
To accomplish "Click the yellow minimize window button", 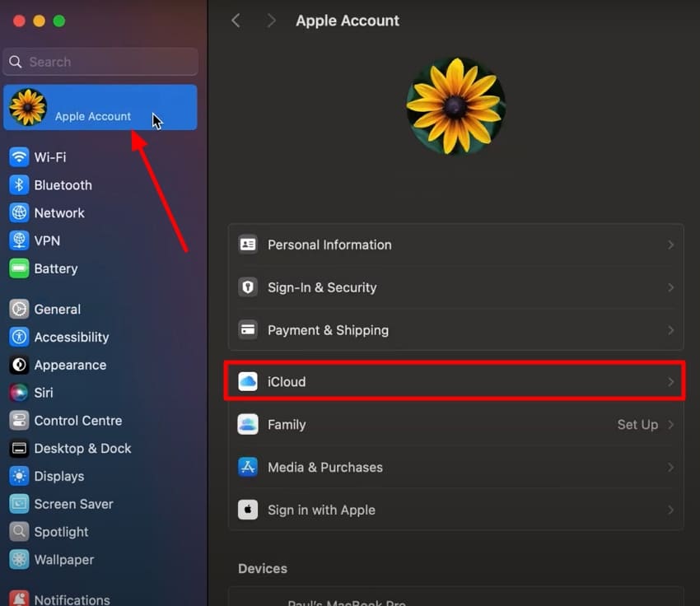I will click(x=40, y=21).
